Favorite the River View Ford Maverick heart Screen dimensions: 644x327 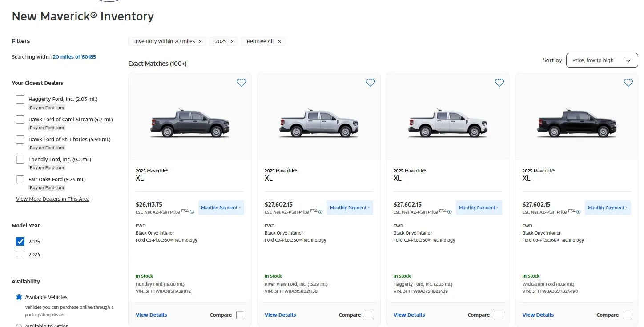[370, 83]
